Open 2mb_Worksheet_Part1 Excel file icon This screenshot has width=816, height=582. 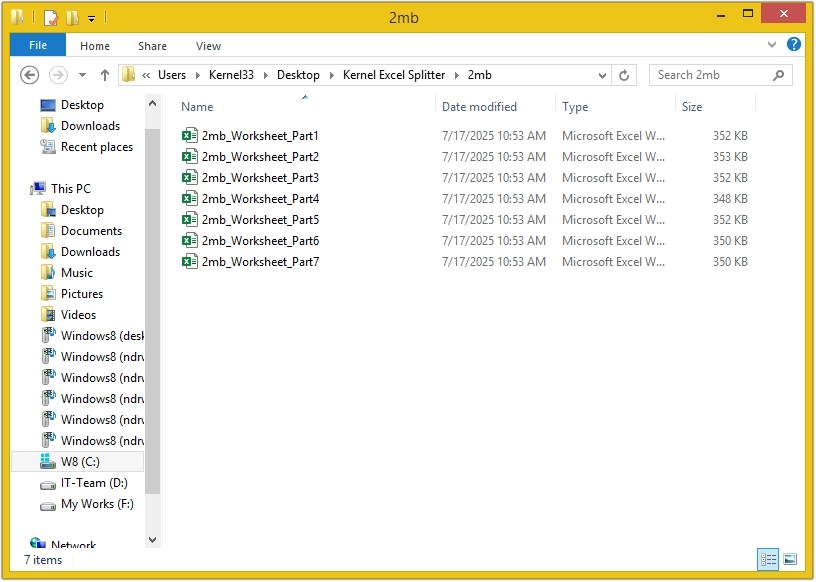(190, 135)
